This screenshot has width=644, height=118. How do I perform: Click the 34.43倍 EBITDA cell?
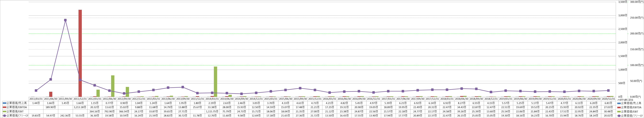462,107
